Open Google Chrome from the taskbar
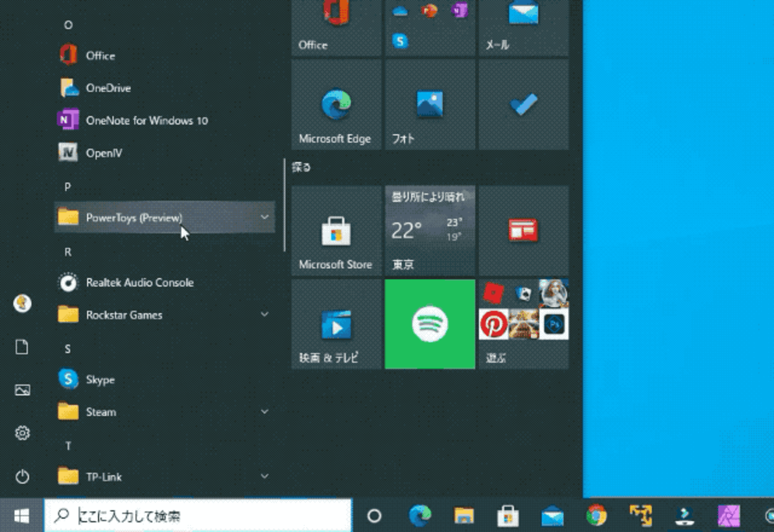The width and height of the screenshot is (774, 532). [597, 515]
